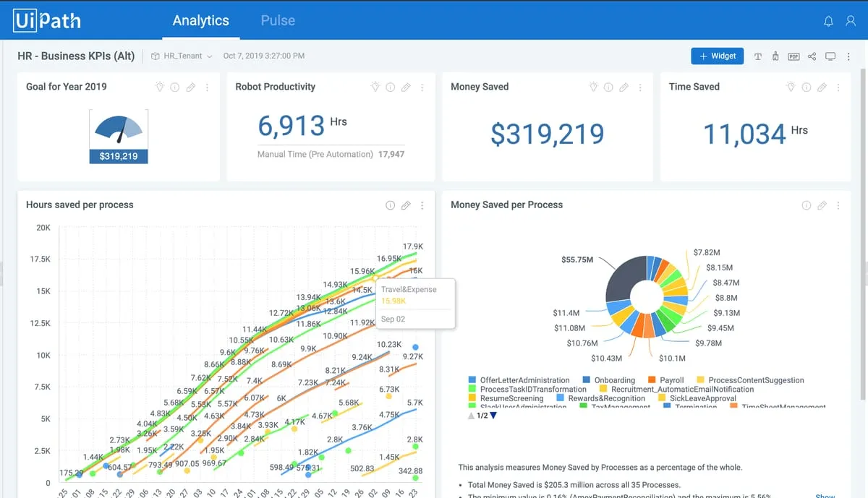This screenshot has width=868, height=498.
Task: Click the 6,913 Hrs value
Action: click(x=302, y=125)
